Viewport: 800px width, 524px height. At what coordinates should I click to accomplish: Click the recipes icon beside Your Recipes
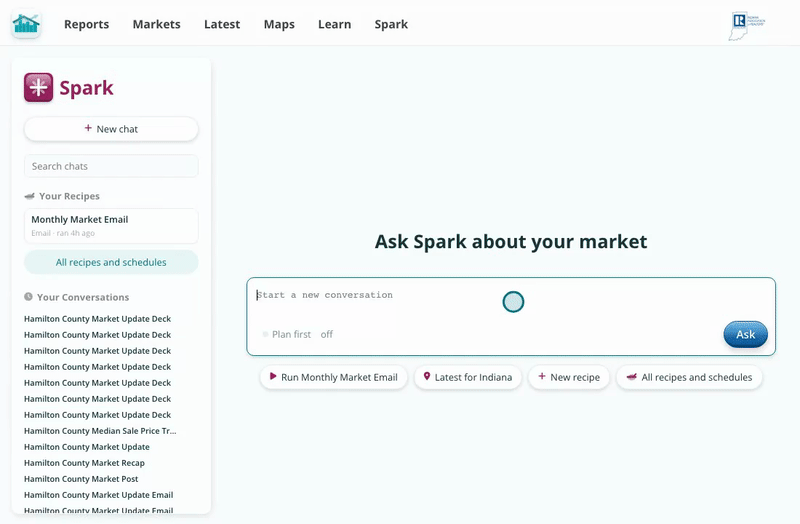pyautogui.click(x=30, y=196)
